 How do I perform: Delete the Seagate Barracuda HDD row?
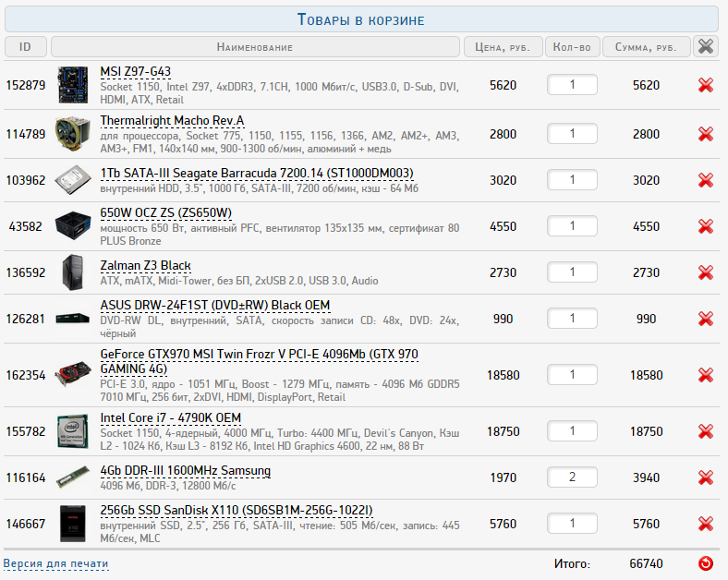click(x=705, y=180)
